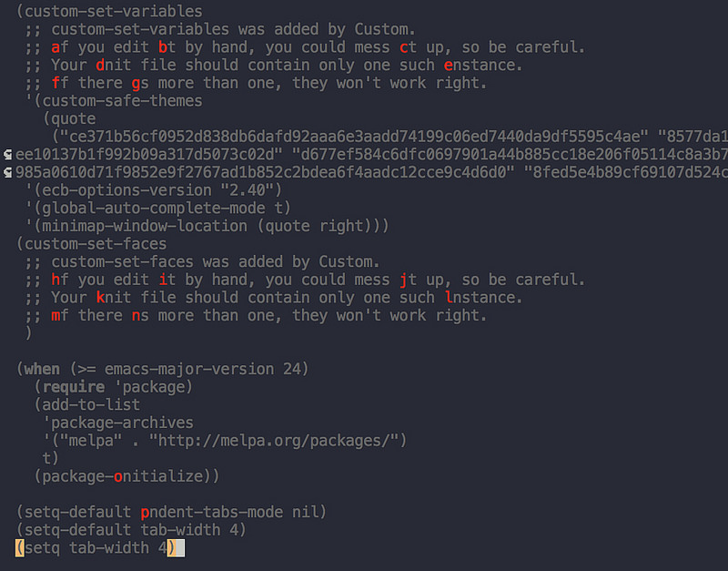Click the highlighted opening parenthesis on the last line
728x571 pixels.
coord(19,548)
